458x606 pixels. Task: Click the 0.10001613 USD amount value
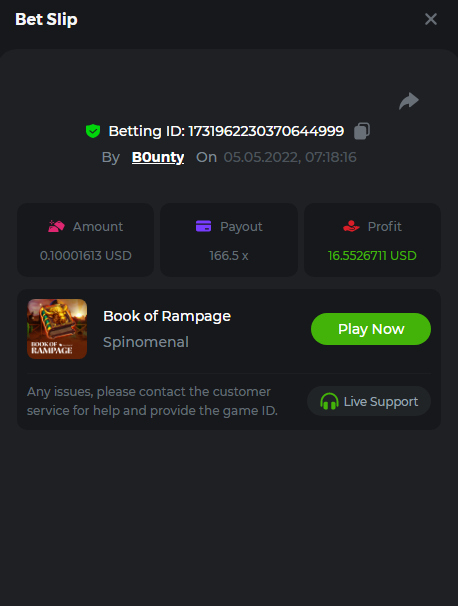(86, 255)
